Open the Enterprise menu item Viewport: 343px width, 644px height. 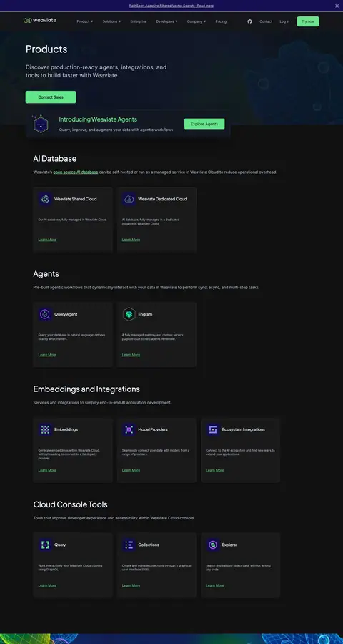coord(138,21)
